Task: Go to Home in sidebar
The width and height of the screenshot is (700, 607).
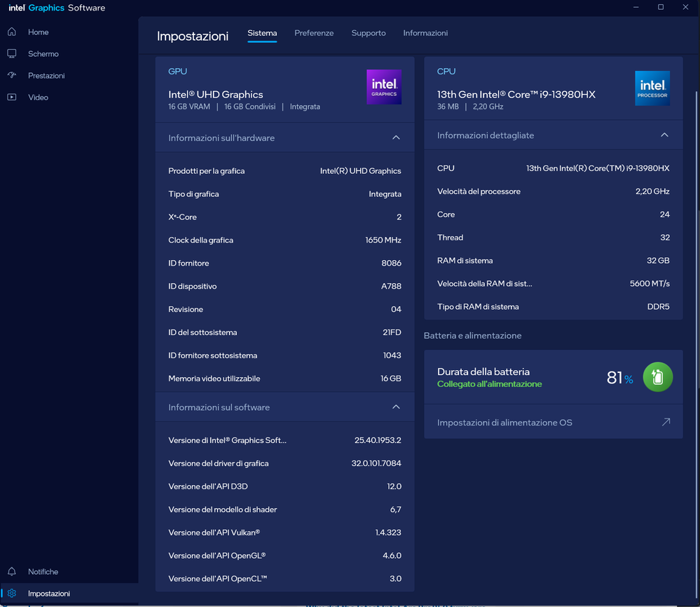Action: pos(39,32)
